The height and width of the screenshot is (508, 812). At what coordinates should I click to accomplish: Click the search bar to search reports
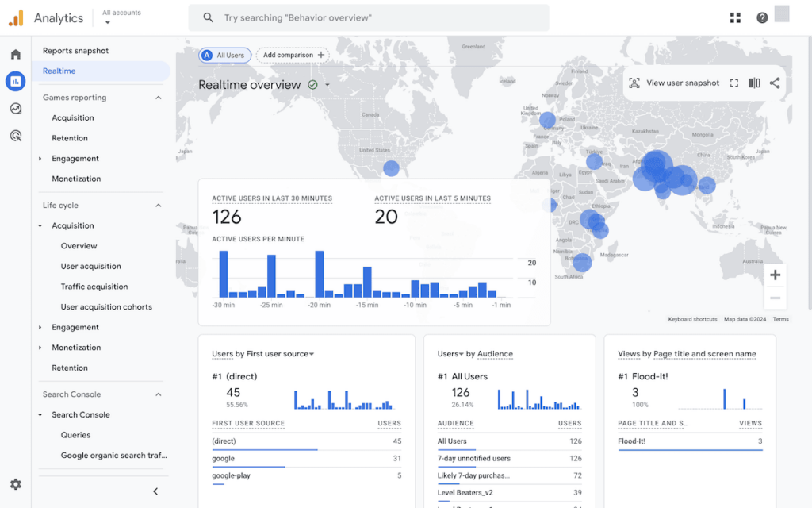(368, 17)
